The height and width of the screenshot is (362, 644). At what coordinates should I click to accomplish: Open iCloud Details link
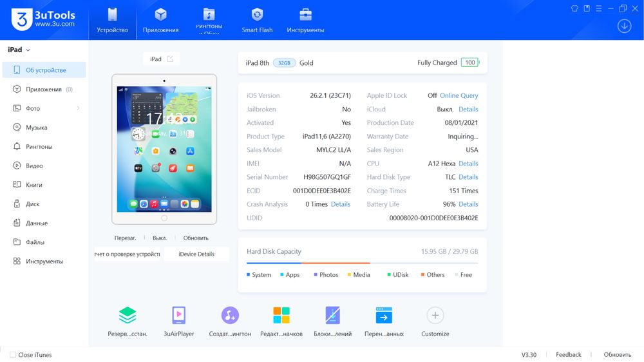(468, 110)
